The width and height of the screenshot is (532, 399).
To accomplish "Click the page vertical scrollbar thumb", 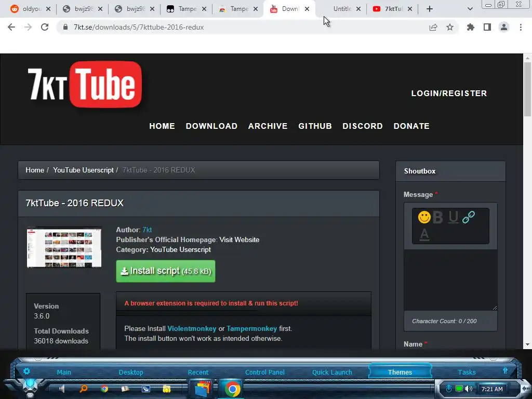I will [x=528, y=89].
